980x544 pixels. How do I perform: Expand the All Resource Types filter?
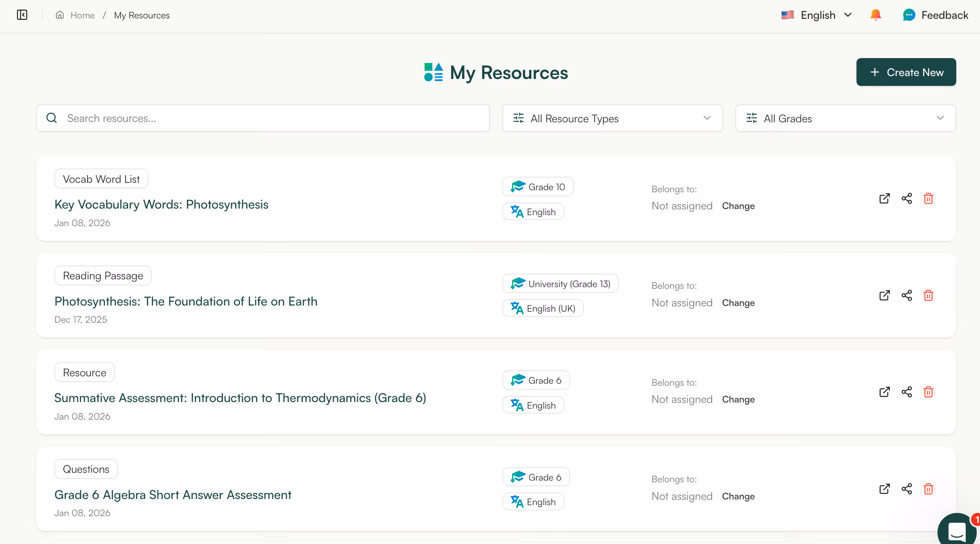coord(612,118)
